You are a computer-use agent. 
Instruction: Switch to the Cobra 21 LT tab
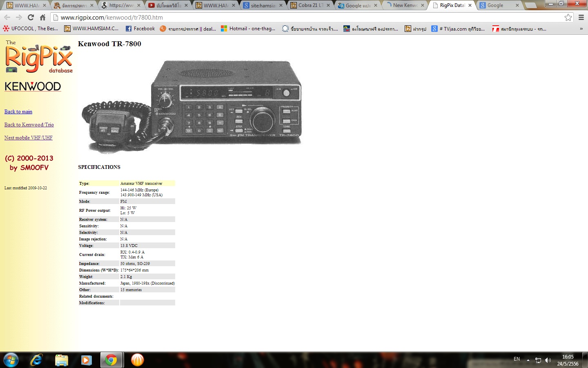(310, 5)
